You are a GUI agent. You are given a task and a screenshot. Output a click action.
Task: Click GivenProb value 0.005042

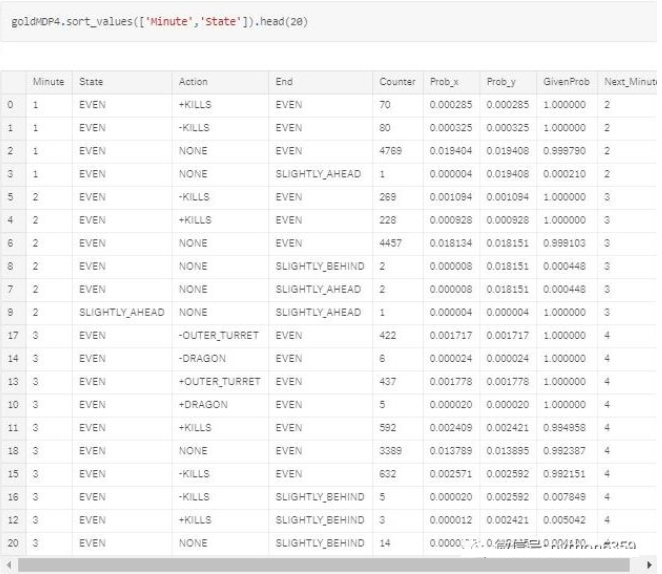(x=564, y=520)
